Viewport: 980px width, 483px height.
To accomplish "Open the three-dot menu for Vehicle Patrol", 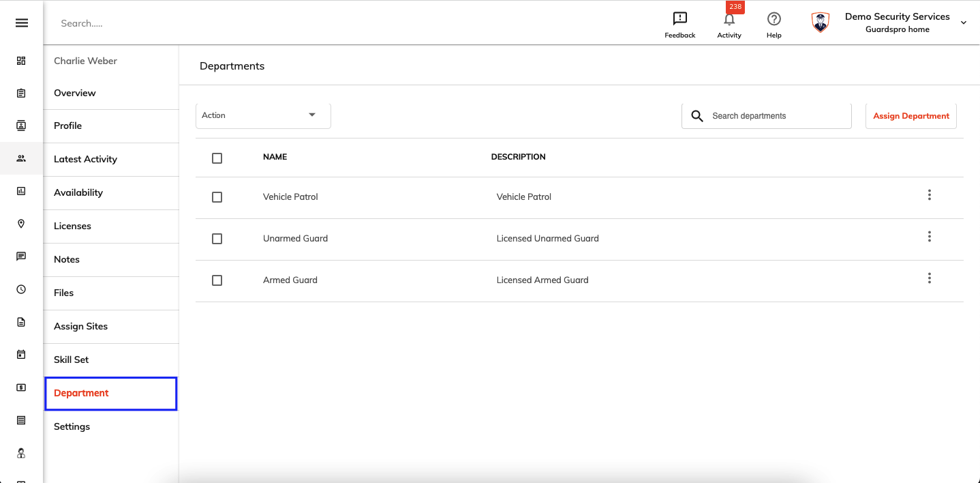I will [929, 195].
